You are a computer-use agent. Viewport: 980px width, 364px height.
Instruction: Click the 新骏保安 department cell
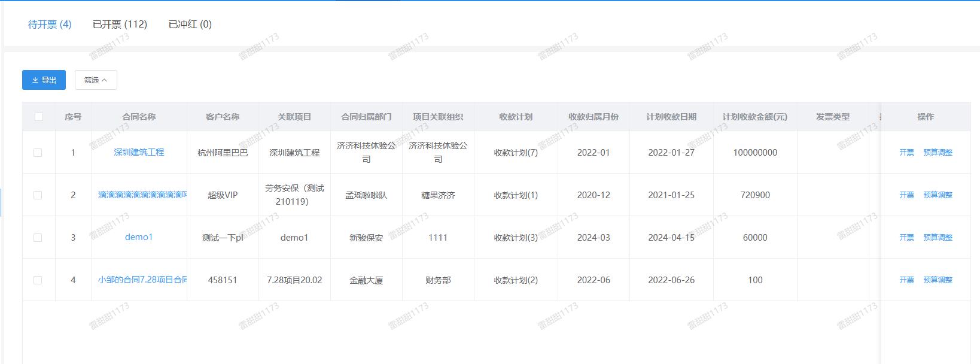tap(366, 238)
